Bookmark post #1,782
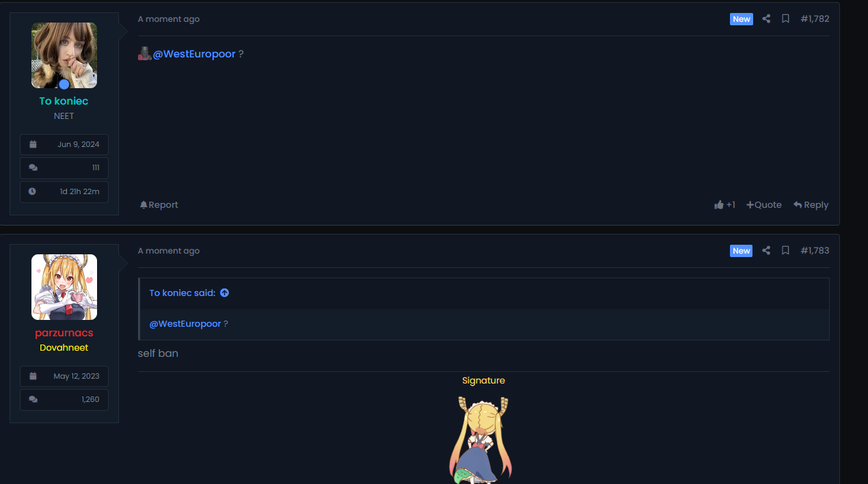868x484 pixels. coord(785,19)
